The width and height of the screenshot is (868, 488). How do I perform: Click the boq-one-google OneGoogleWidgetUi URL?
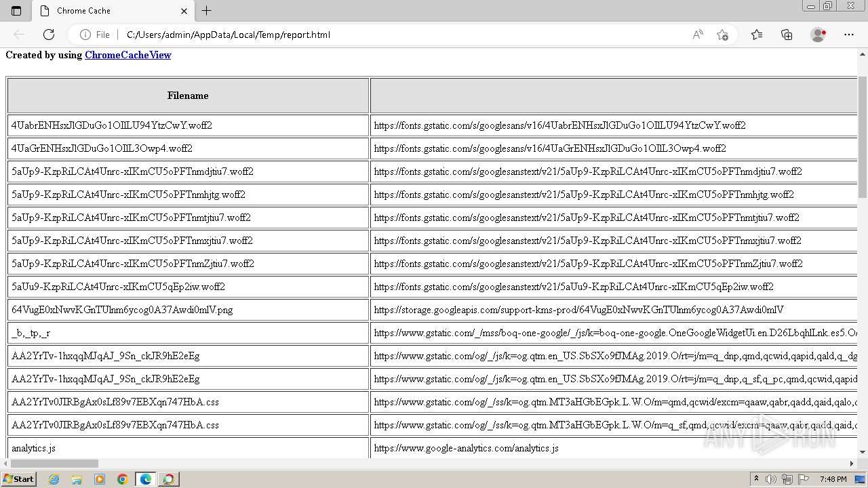click(616, 333)
